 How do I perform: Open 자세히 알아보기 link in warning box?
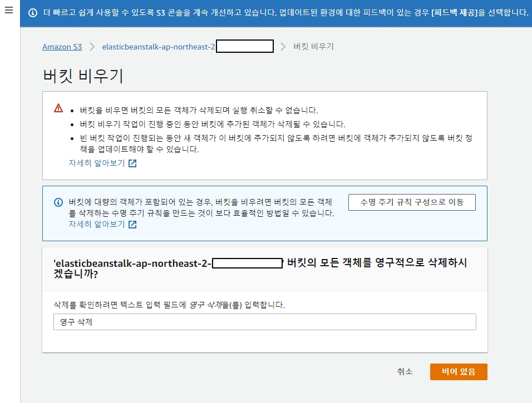click(97, 163)
